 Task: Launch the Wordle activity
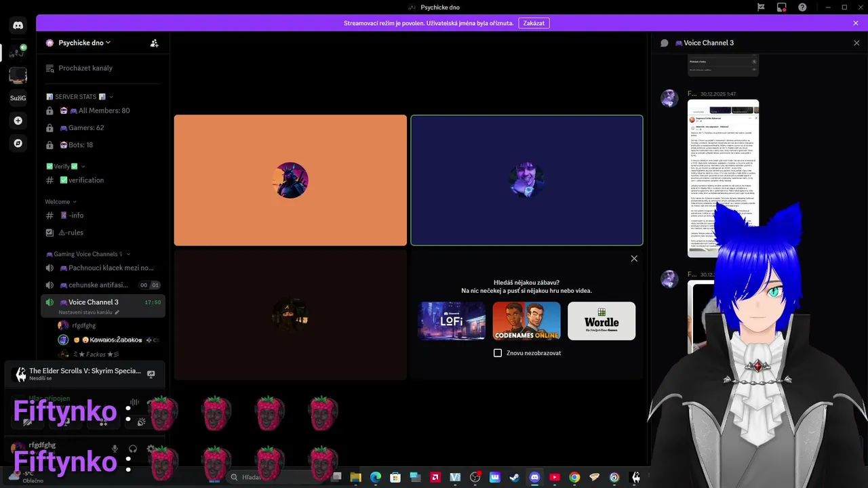(601, 321)
